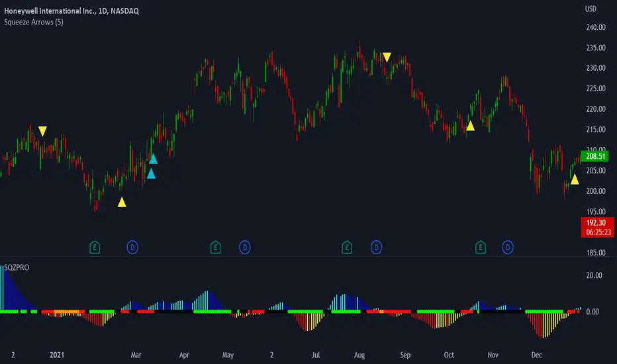Click the earnings E icon near February
Image resolution: width=617 pixels, height=364 pixels.
(95, 247)
